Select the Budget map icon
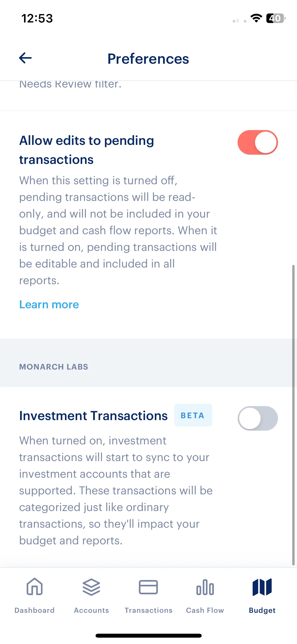 [262, 587]
